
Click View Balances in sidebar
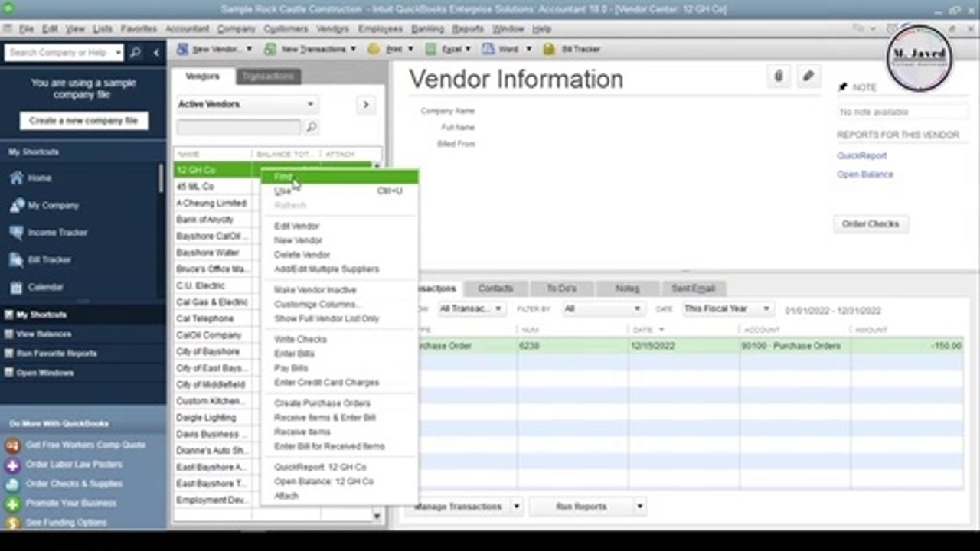click(44, 334)
